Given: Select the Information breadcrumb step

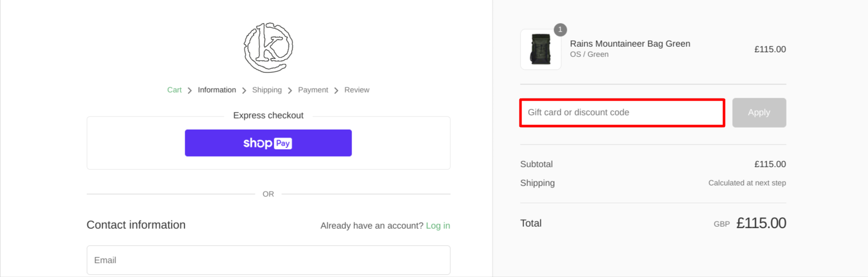Looking at the screenshot, I should pyautogui.click(x=217, y=90).
